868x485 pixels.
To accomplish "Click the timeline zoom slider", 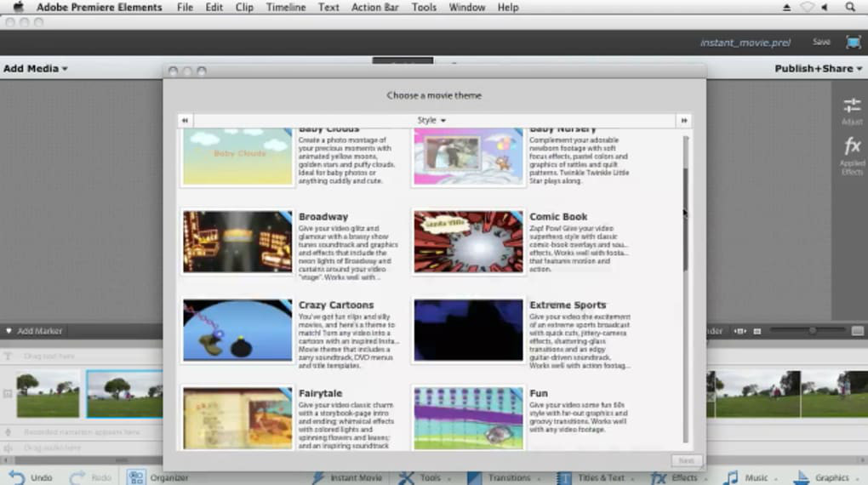I will [x=808, y=330].
